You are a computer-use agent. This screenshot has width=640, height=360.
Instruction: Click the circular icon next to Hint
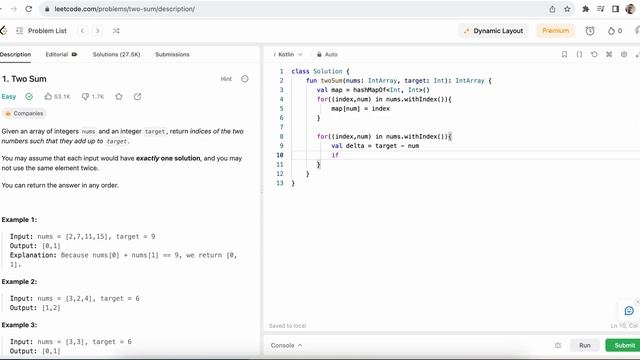click(x=244, y=79)
